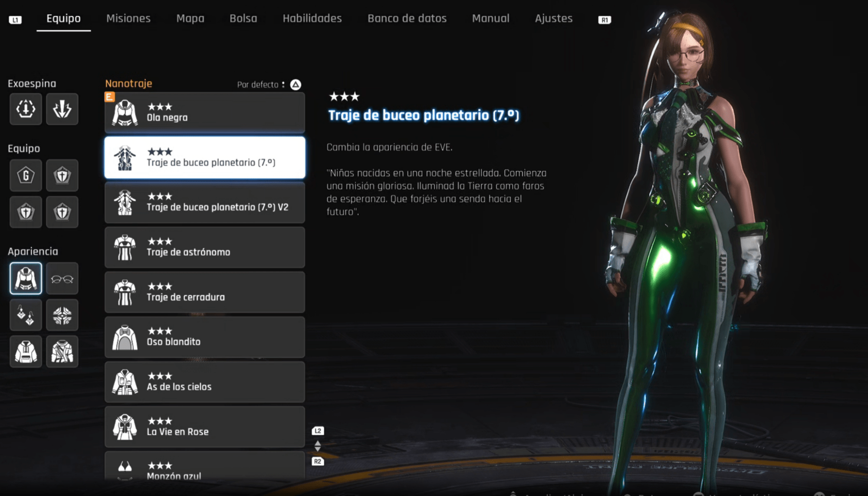Screen dimensions: 868x496
Task: Open the earrings appearance slot
Action: [x=26, y=315]
